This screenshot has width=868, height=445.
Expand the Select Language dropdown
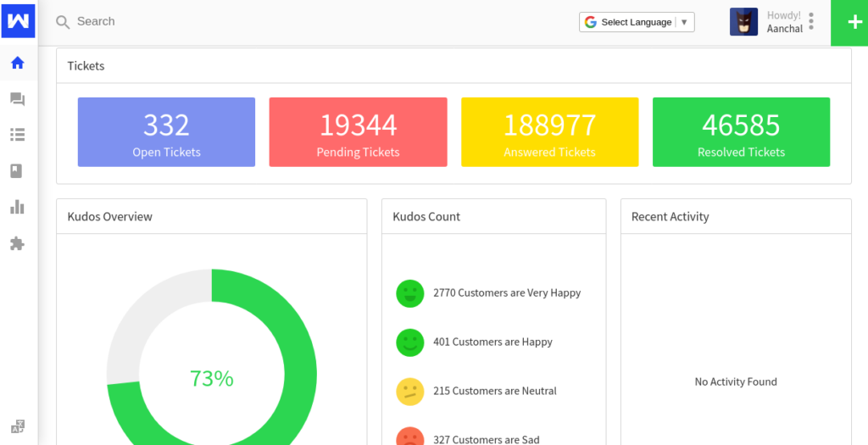[x=637, y=22]
